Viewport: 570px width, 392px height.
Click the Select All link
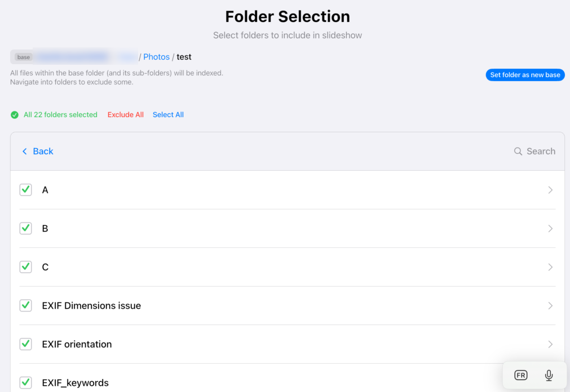tap(168, 114)
